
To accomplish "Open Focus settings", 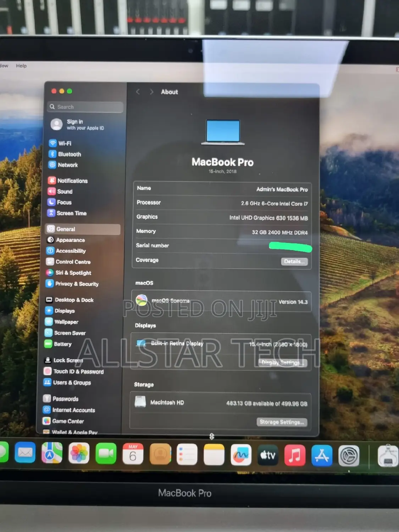I will (x=60, y=202).
